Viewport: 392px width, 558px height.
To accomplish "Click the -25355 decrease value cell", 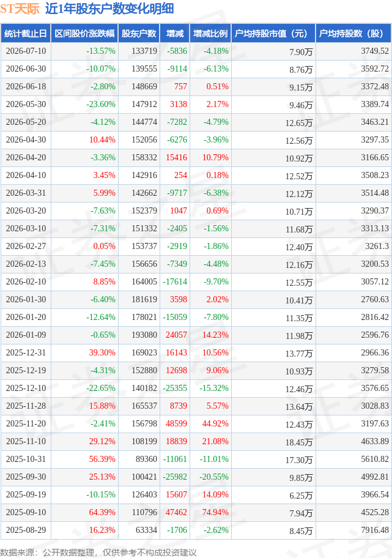I will 175,389.
